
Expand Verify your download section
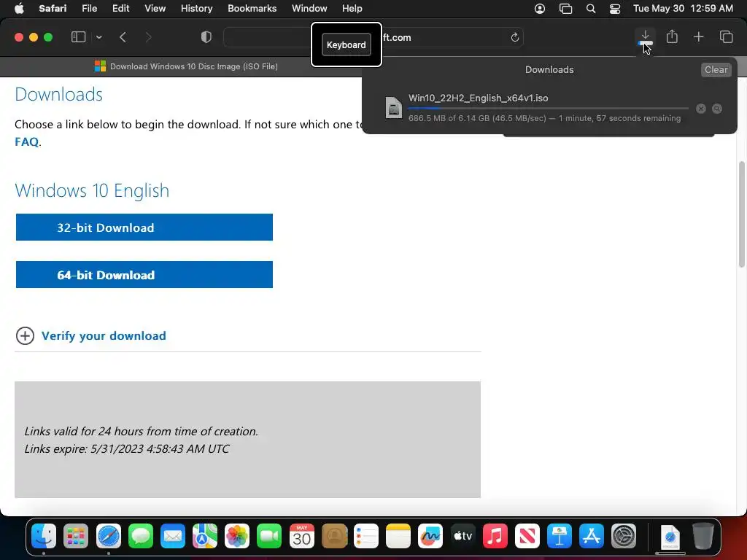(25, 335)
